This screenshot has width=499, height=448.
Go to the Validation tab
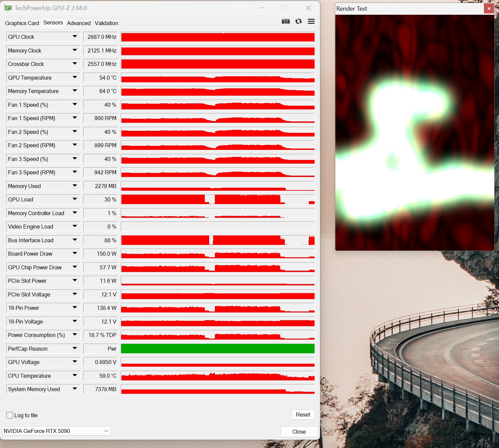(106, 23)
